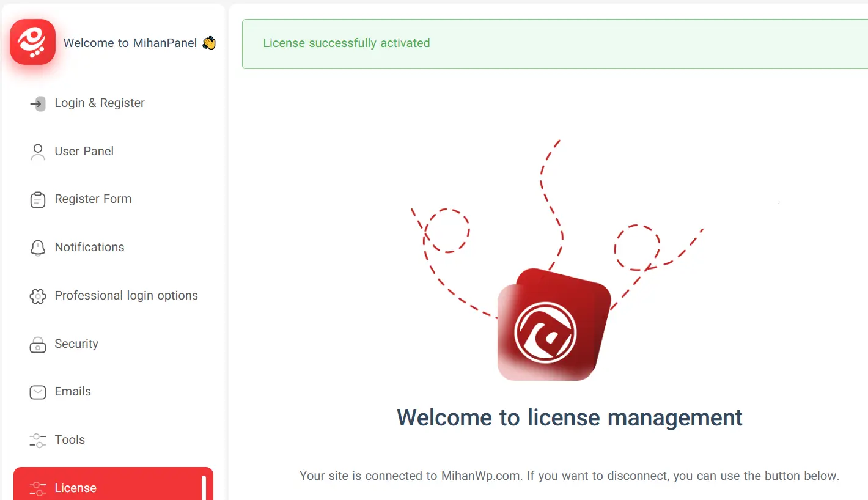868x500 pixels.
Task: Click the Tools sliders icon
Action: coord(37,440)
